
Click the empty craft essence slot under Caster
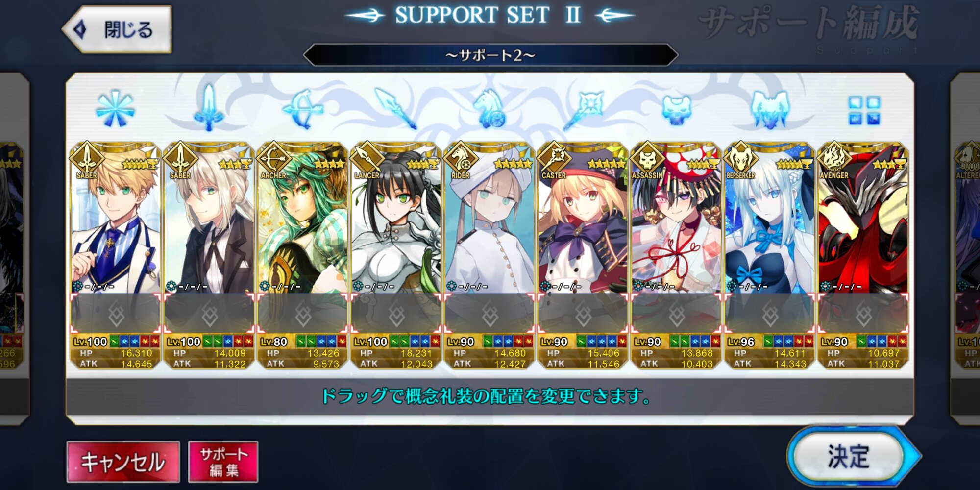pos(583,314)
